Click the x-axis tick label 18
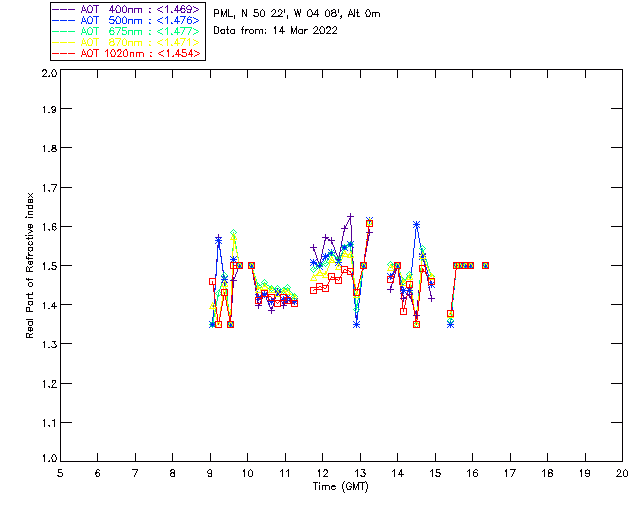Screen dimensions: 640x512 coord(548,473)
